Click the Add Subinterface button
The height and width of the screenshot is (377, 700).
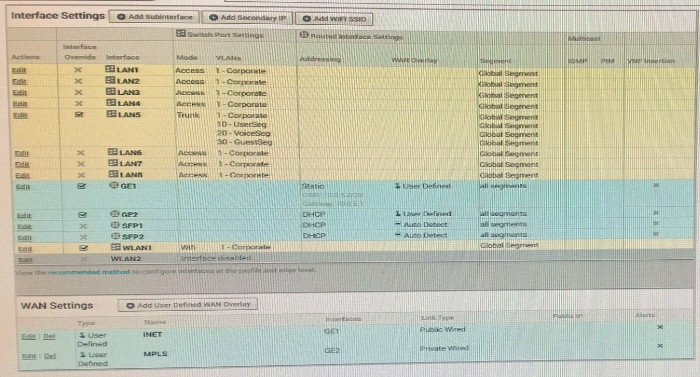154,17
